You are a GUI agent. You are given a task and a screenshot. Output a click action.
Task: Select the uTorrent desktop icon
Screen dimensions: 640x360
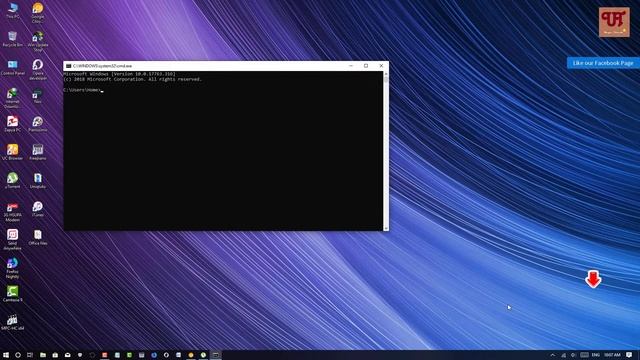pyautogui.click(x=13, y=180)
